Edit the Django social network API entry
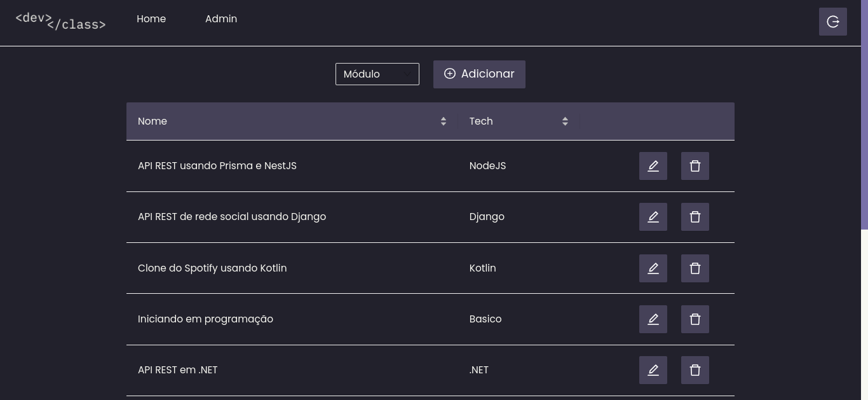Screen dimensions: 868x400 tap(653, 217)
